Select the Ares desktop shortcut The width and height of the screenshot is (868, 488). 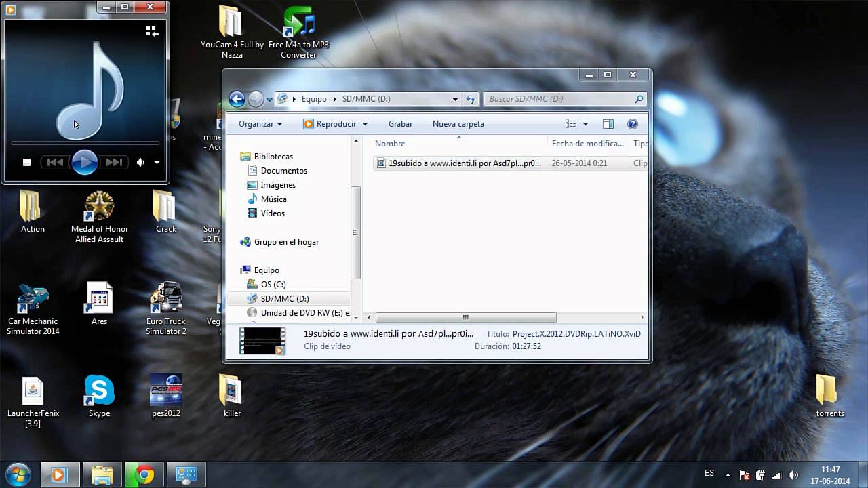tap(99, 304)
